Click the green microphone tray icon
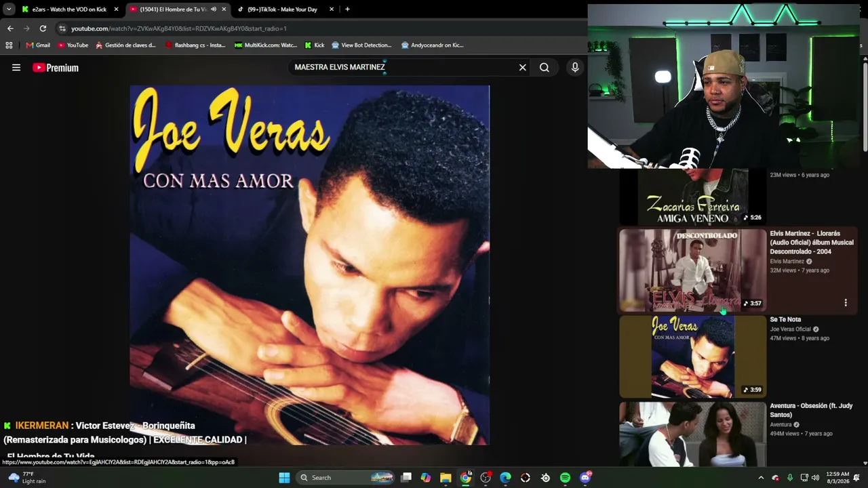The image size is (868, 488). click(x=790, y=478)
